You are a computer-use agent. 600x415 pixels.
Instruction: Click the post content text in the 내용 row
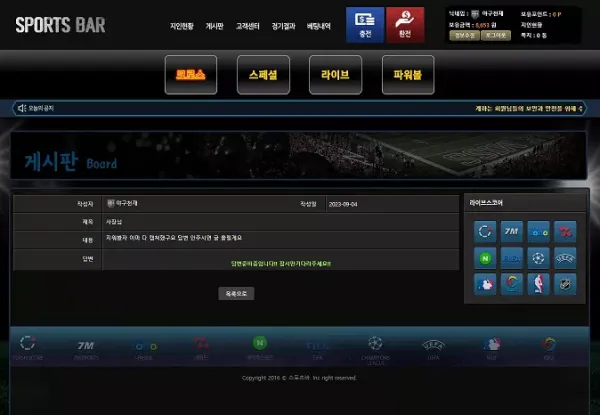click(174, 238)
